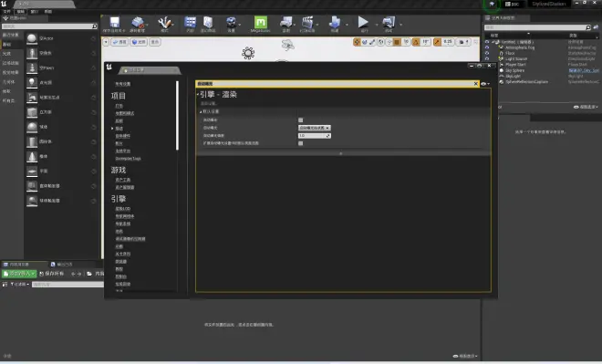Switch to the Output Log tab
The height and width of the screenshot is (364, 602).
tap(62, 265)
